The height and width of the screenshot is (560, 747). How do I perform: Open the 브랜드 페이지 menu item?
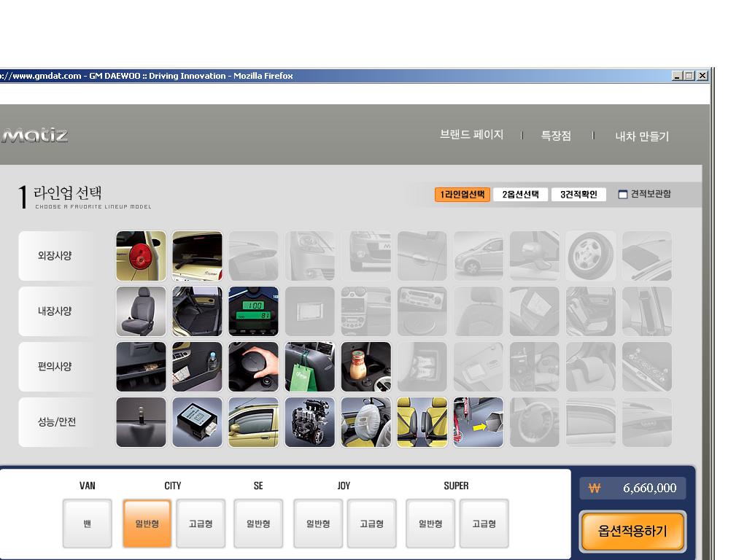point(471,136)
